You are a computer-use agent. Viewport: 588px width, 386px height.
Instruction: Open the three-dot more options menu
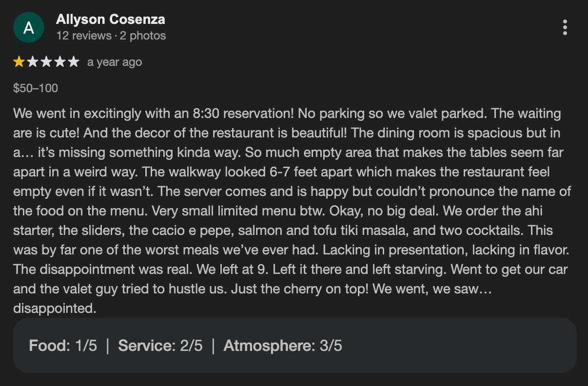pyautogui.click(x=565, y=28)
